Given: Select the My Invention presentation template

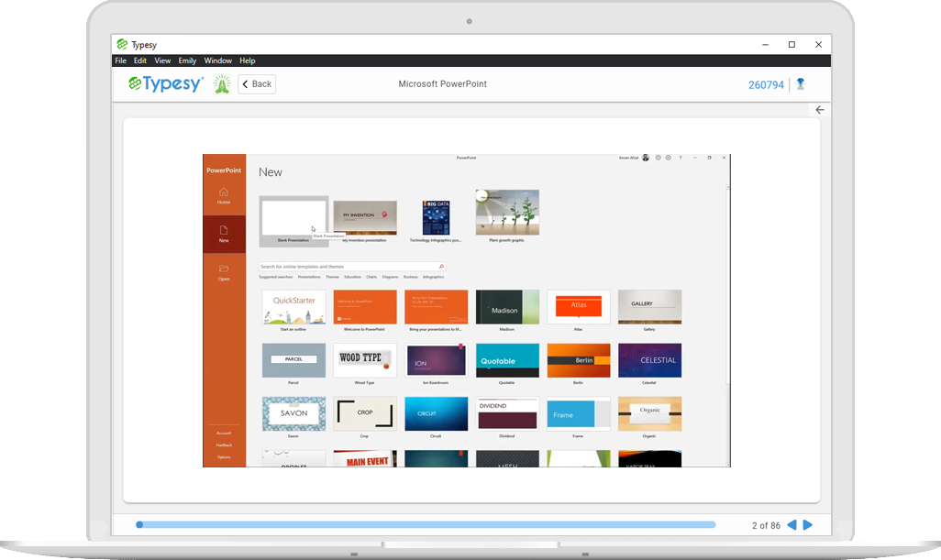Looking at the screenshot, I should [x=365, y=217].
